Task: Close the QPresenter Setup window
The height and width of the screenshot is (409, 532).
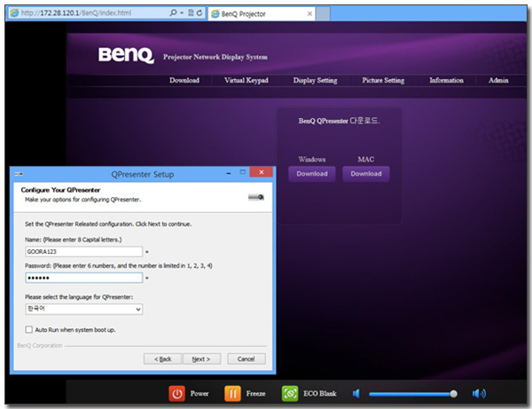Action: point(262,172)
